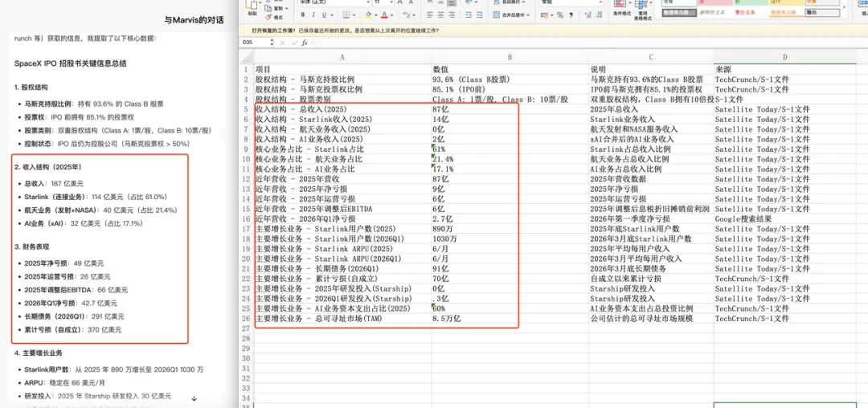Click the formula bar input area
Image resolution: width=868 pixels, height=408 pixels.
click(x=590, y=43)
